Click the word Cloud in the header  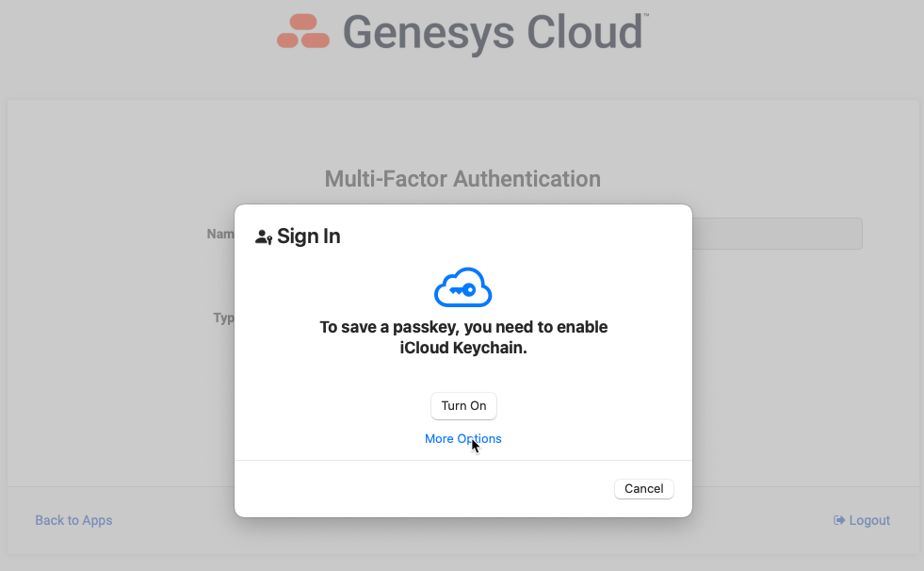(584, 31)
